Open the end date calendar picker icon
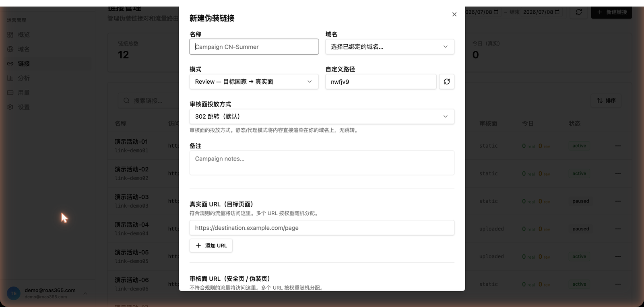Image resolution: width=644 pixels, height=307 pixels. point(557,12)
